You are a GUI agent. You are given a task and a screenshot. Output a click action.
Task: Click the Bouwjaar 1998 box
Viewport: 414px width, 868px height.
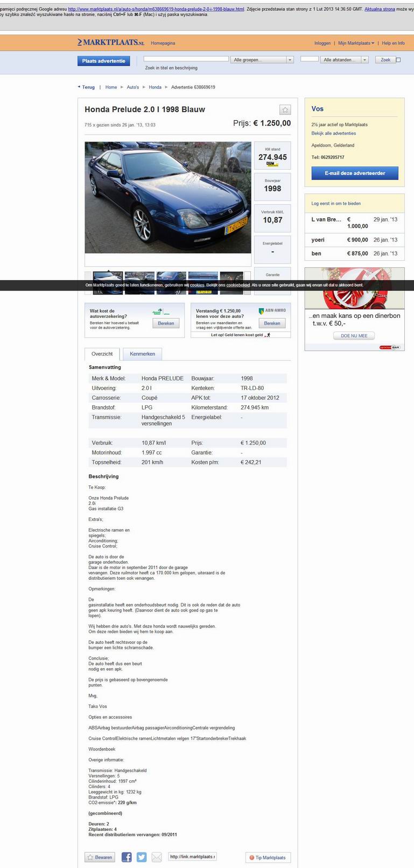(272, 186)
